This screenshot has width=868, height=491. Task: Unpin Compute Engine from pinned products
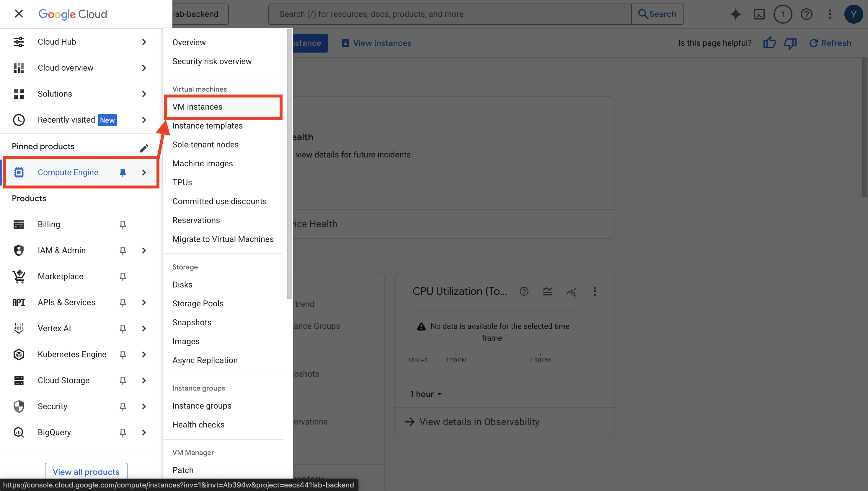click(123, 172)
